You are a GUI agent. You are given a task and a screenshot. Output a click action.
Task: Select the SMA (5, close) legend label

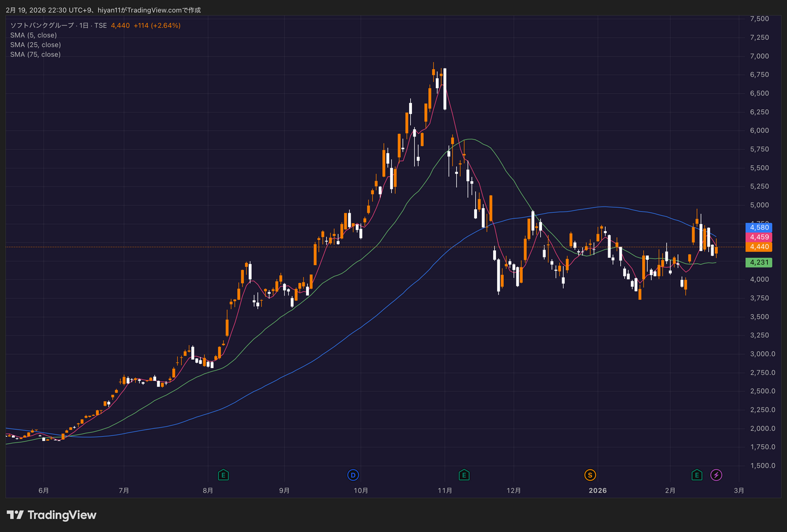33,35
